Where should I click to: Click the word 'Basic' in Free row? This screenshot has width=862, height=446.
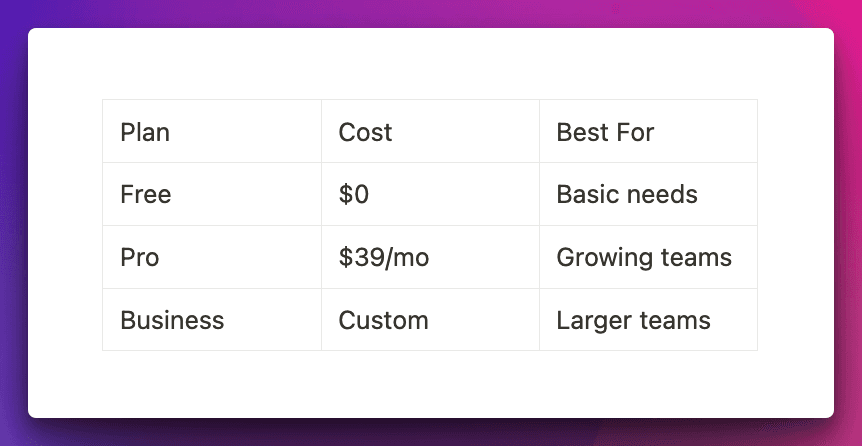[587, 194]
